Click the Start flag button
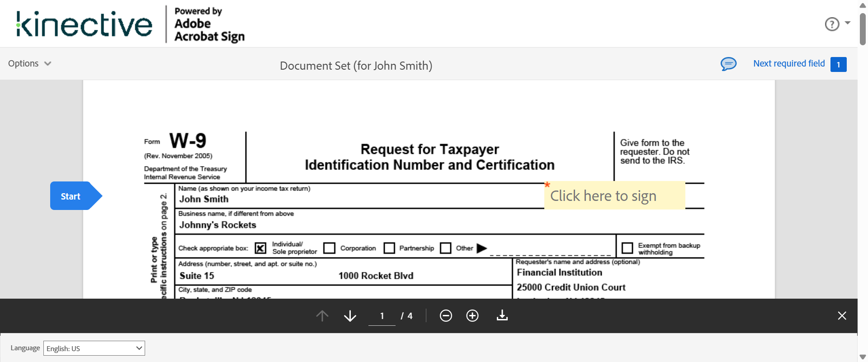Viewport: 868px width, 362px height. coord(76,196)
